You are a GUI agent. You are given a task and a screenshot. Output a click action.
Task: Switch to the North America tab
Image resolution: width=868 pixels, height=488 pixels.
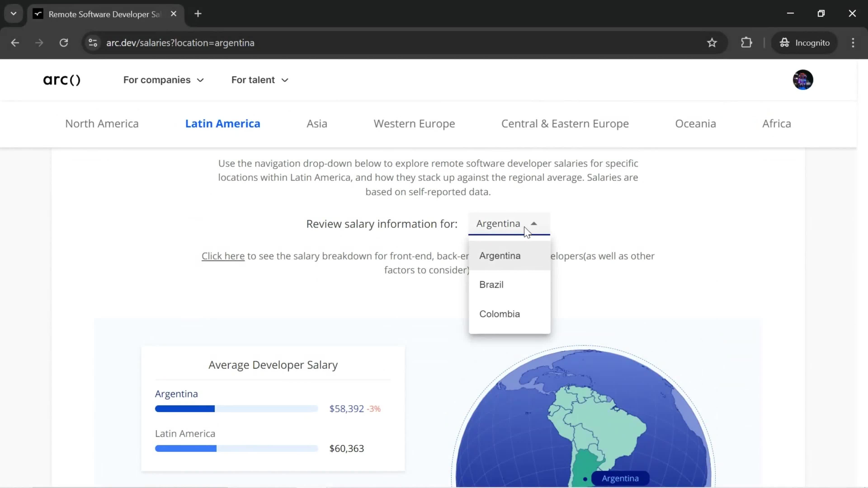pyautogui.click(x=101, y=123)
